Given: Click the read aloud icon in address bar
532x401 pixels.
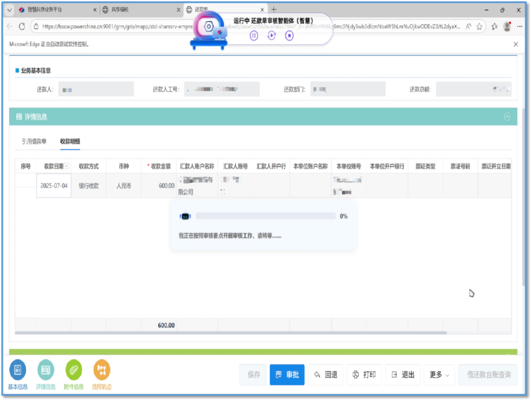Looking at the screenshot, I should point(468,27).
